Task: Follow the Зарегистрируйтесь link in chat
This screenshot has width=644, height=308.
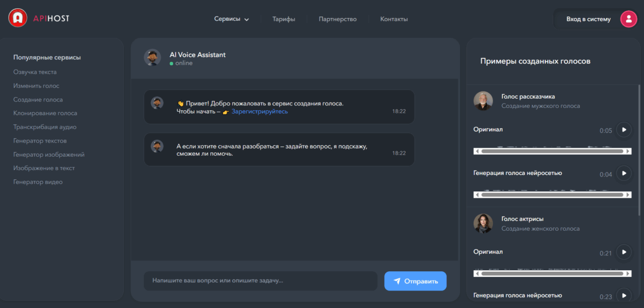Action: click(x=260, y=111)
